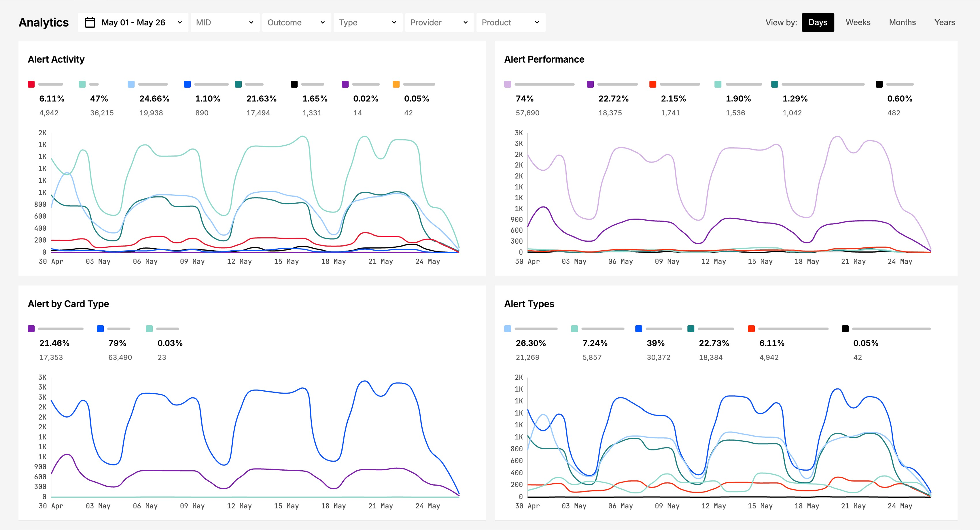Toggle black 0.60% series in Alert Performance

point(879,84)
